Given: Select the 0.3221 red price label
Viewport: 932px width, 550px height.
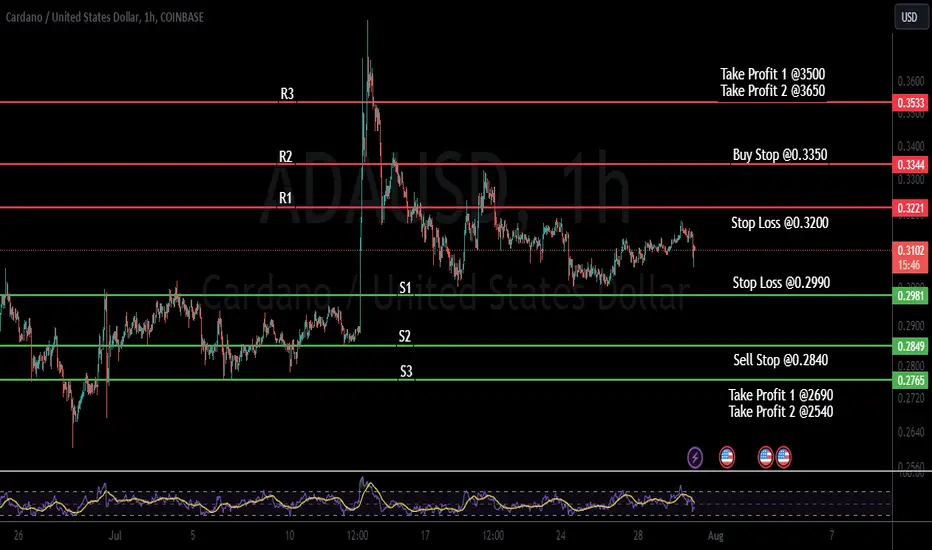Looking at the screenshot, I should 911,208.
